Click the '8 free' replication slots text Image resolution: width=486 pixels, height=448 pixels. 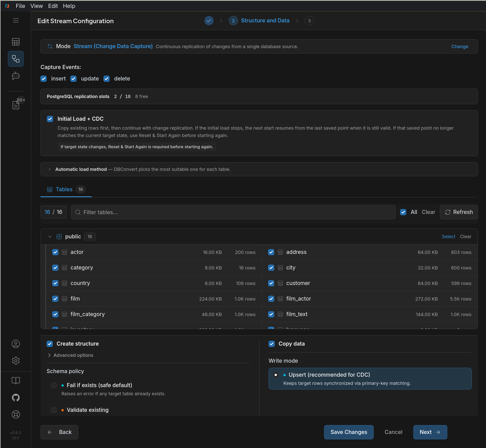tap(141, 97)
